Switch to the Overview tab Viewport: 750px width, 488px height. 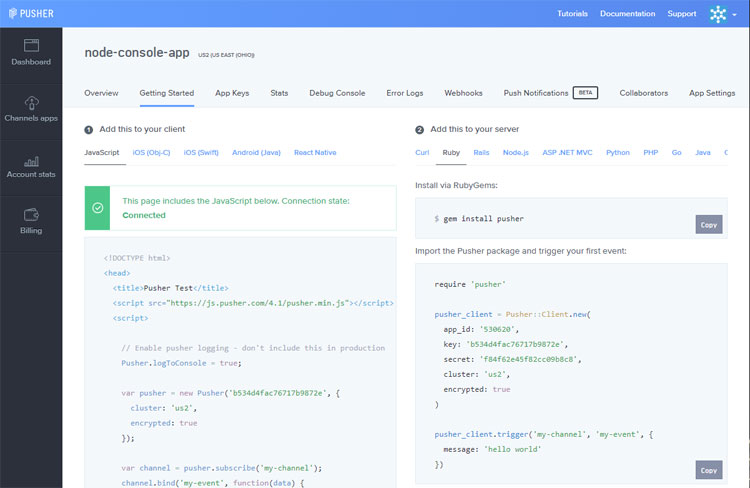pos(101,93)
